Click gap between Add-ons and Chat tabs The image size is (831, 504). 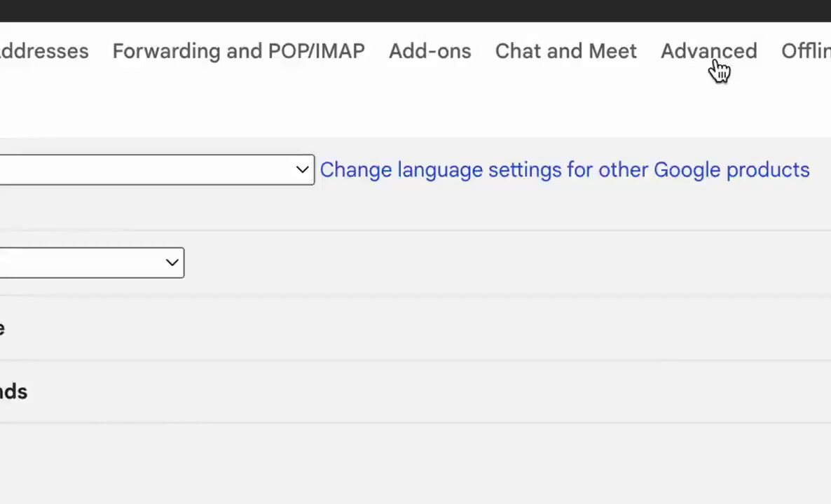click(483, 51)
